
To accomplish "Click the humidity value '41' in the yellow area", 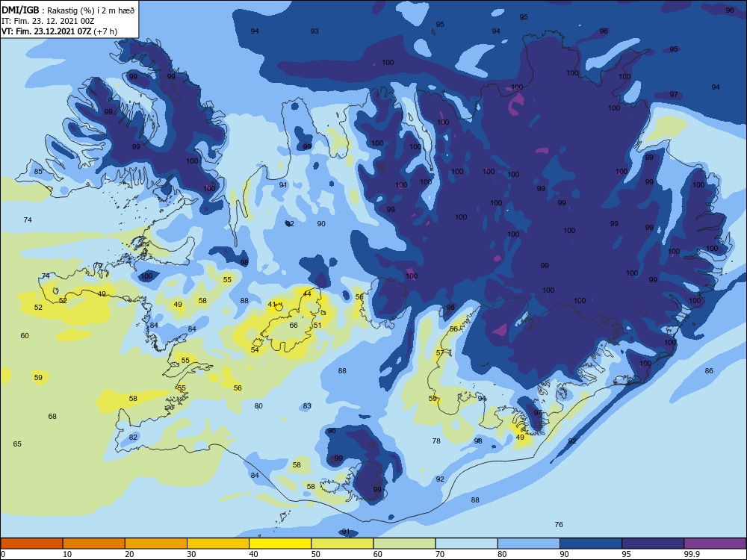I will [272, 305].
